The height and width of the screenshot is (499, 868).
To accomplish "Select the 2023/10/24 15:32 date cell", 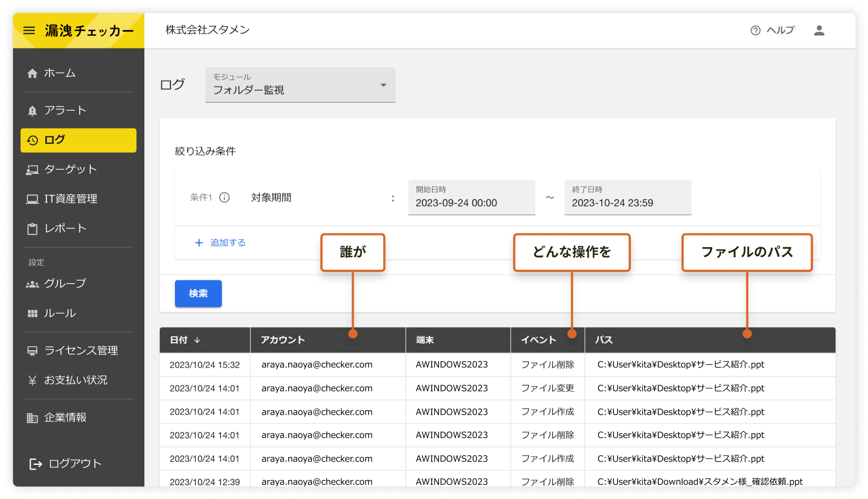I will click(204, 365).
